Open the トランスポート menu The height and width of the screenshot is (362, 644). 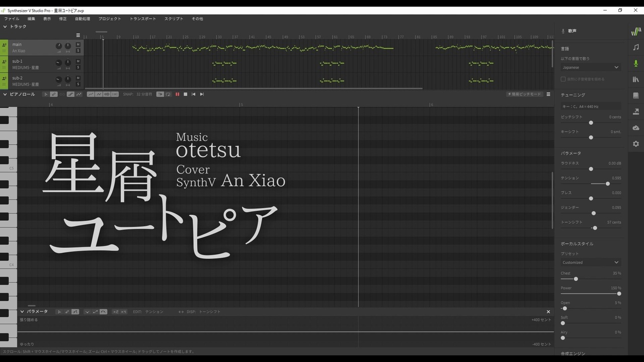click(143, 19)
